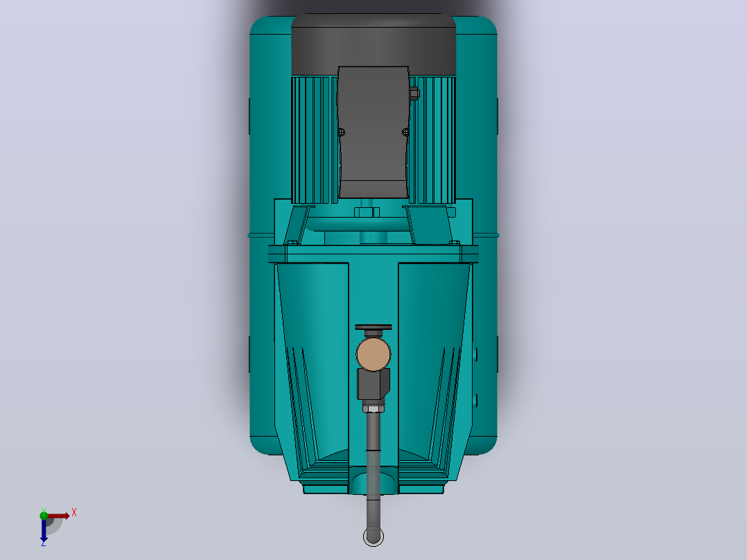Select the dark gray valve block below the knob

tap(373, 384)
